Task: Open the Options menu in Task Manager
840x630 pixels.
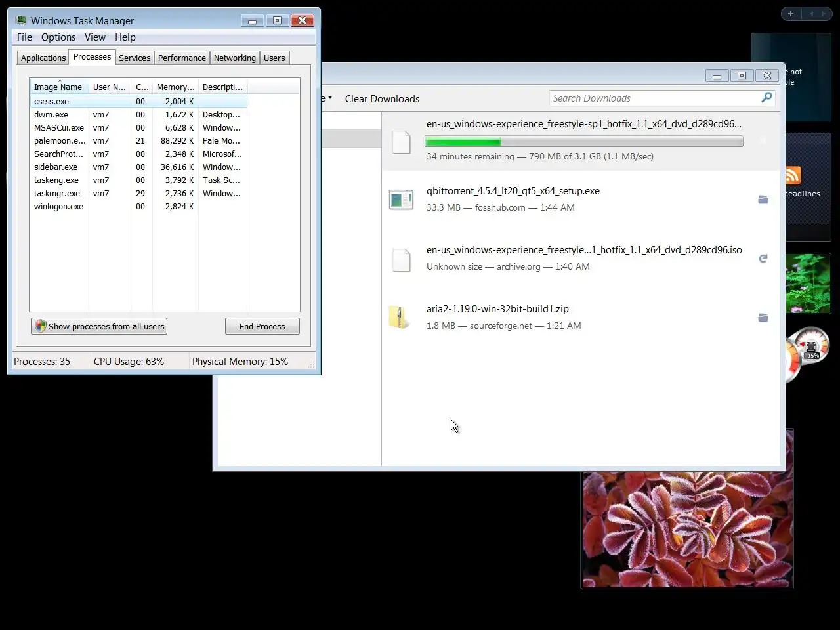Action: pyautogui.click(x=58, y=37)
